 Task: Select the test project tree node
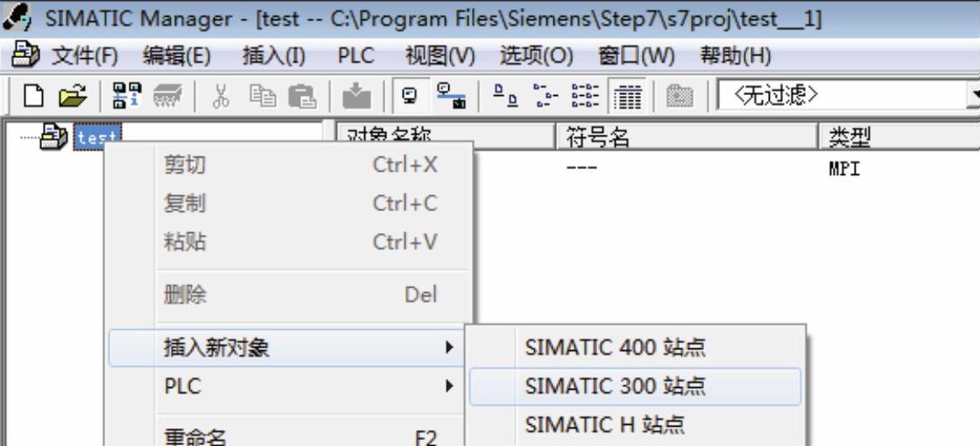98,137
